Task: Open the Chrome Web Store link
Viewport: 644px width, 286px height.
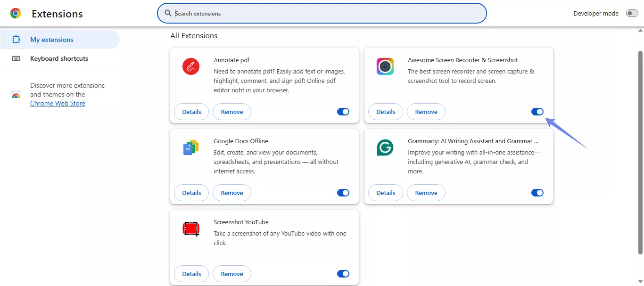Action: click(x=58, y=103)
